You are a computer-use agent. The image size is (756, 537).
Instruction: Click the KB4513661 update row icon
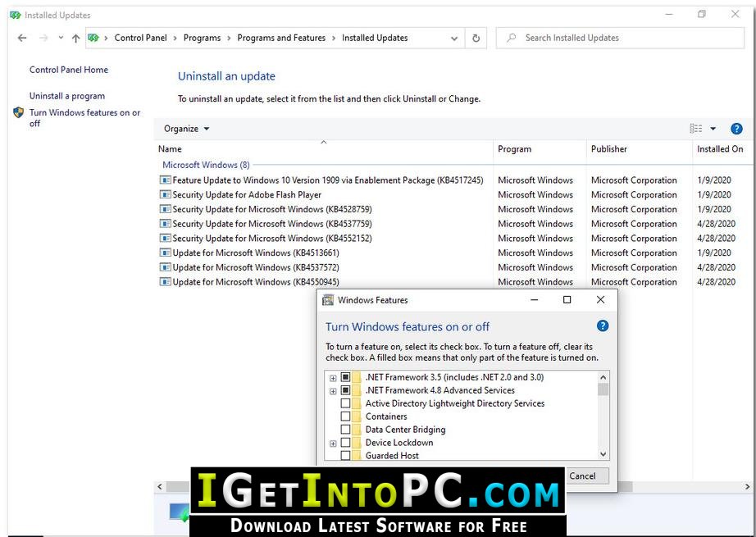166,253
